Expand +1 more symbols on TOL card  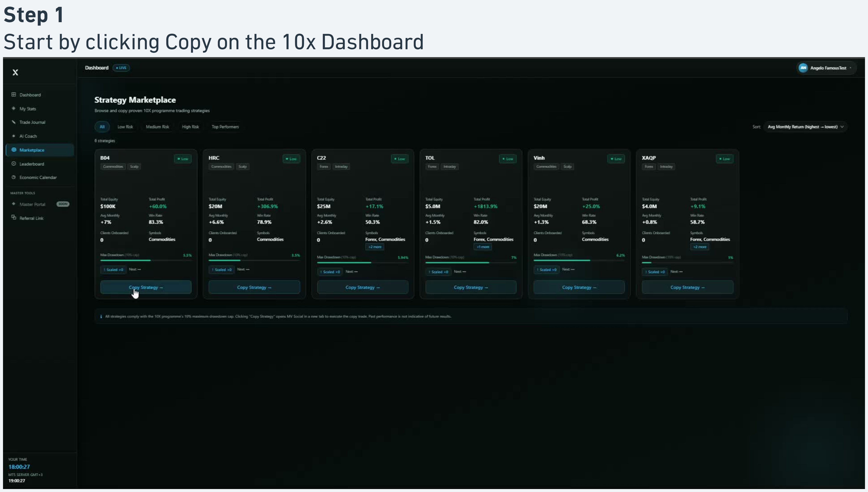483,247
